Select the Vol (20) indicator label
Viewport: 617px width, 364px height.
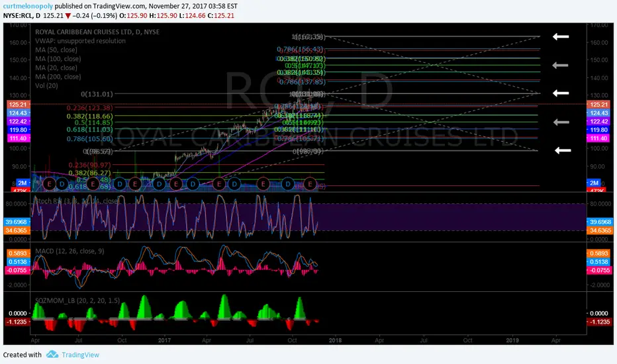(46, 85)
